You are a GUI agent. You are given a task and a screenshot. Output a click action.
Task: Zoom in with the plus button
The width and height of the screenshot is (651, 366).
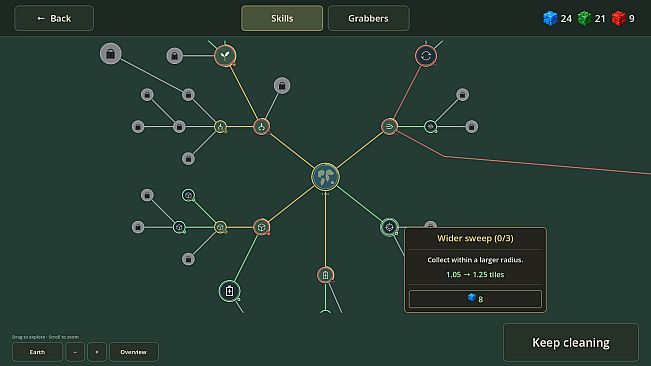coord(97,352)
